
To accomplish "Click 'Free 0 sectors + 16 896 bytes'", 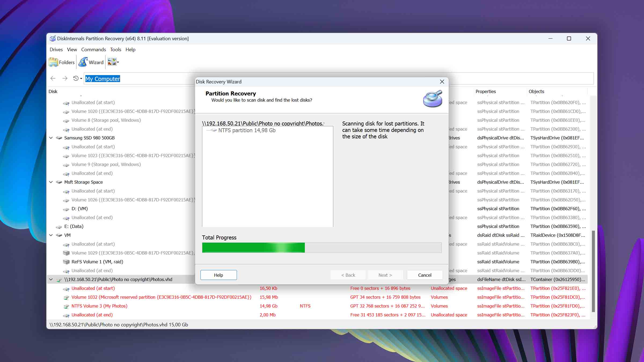I will (x=380, y=288).
